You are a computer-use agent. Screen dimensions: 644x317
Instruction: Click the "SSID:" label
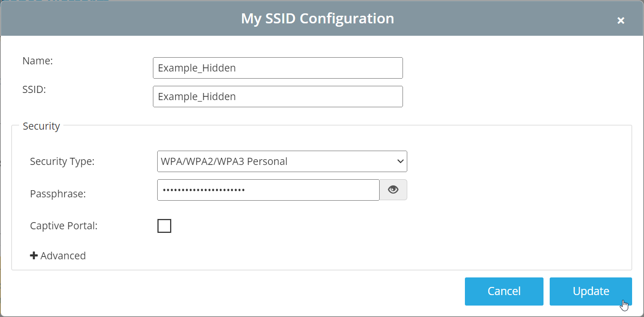click(34, 89)
